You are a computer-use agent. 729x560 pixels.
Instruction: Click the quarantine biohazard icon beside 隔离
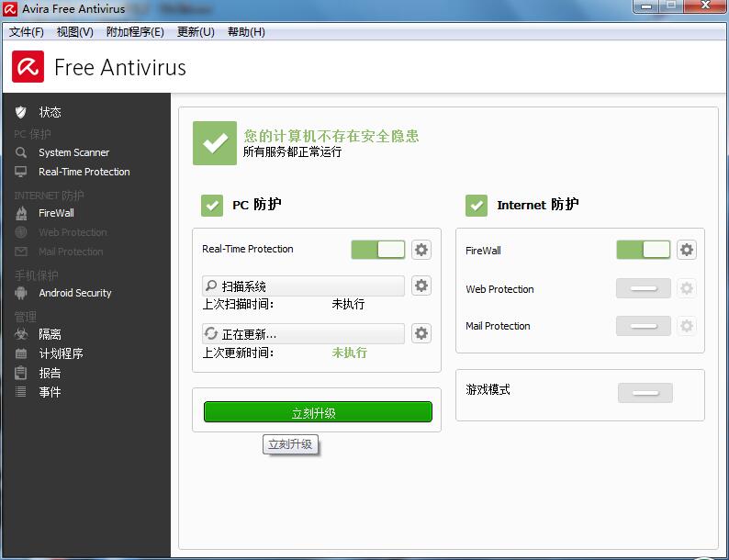tap(21, 334)
